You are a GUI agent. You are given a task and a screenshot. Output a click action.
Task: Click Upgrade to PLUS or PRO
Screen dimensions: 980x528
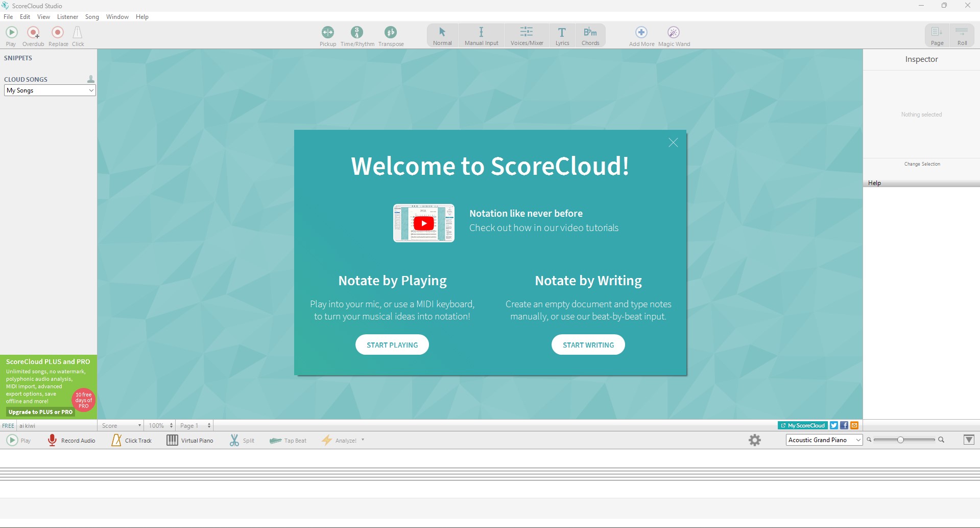click(x=40, y=412)
